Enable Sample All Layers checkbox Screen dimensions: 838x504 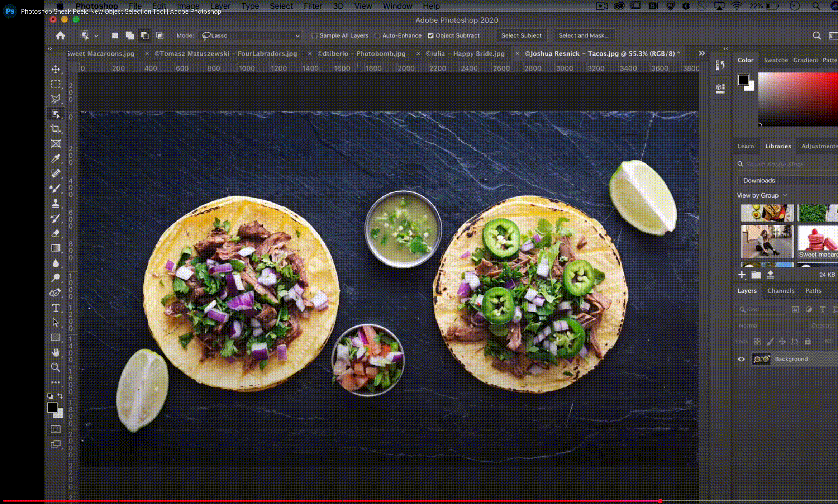(315, 35)
